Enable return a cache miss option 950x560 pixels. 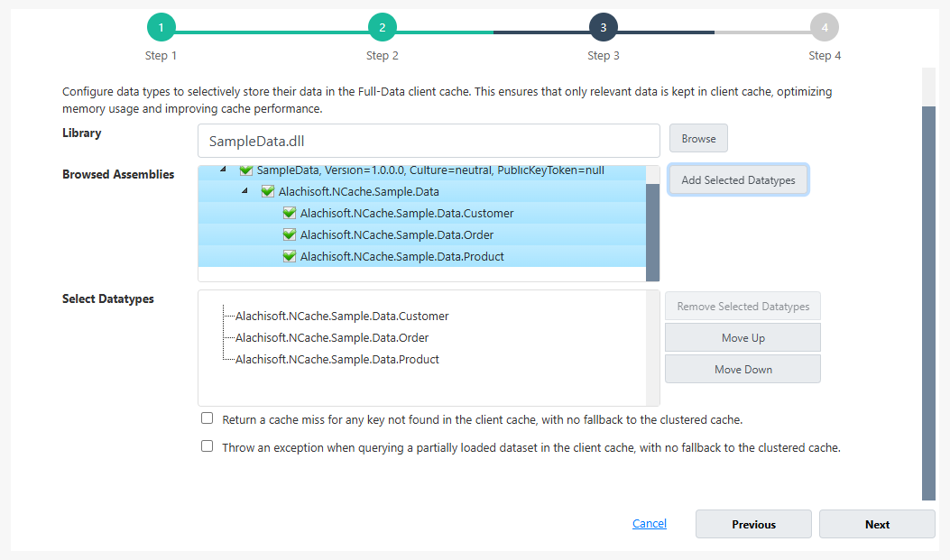(x=208, y=418)
